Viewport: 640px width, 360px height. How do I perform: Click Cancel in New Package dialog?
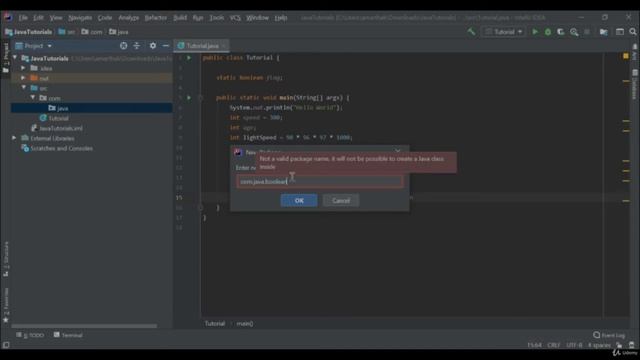pos(341,200)
